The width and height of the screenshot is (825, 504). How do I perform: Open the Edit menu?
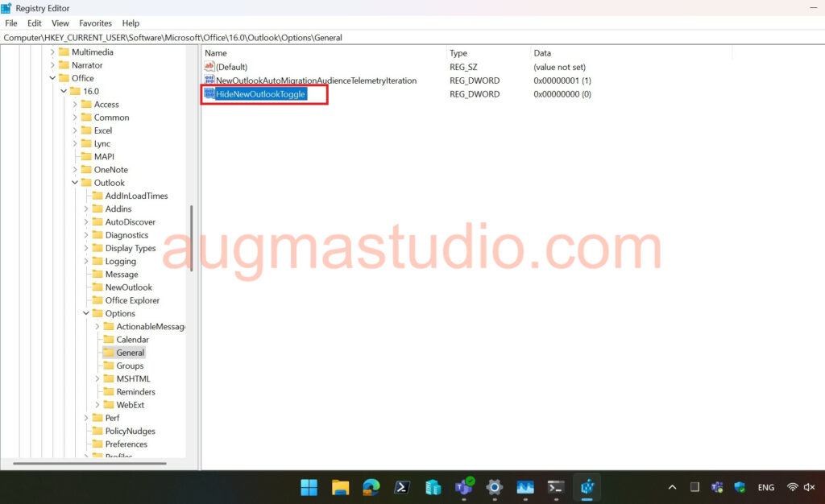35,23
